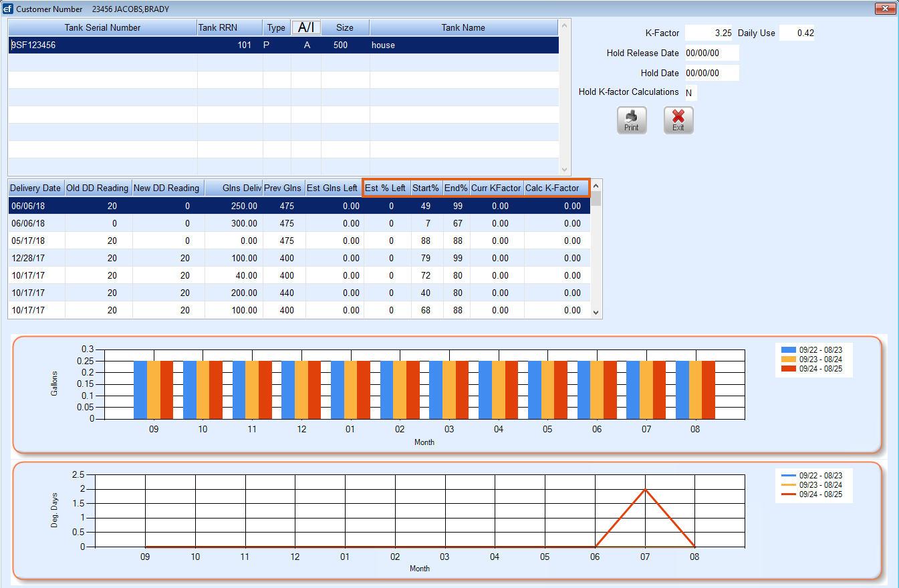Toggle the A/I column header button
This screenshot has width=899, height=588.
[306, 27]
